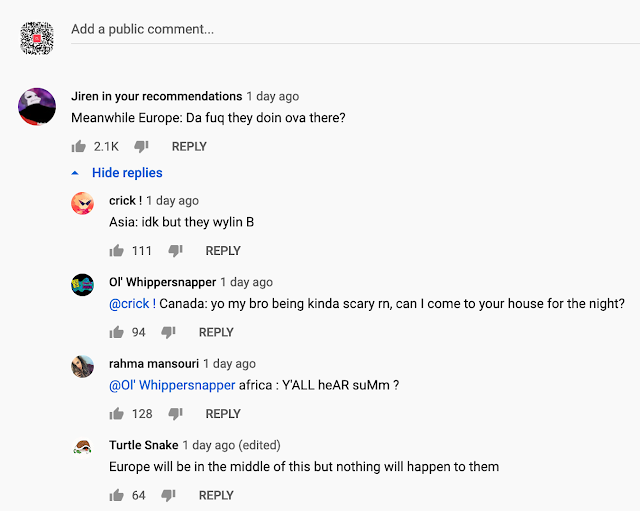This screenshot has height=511, width=640.
Task: Thumbs down crick's Asia reply
Action: tap(176, 251)
